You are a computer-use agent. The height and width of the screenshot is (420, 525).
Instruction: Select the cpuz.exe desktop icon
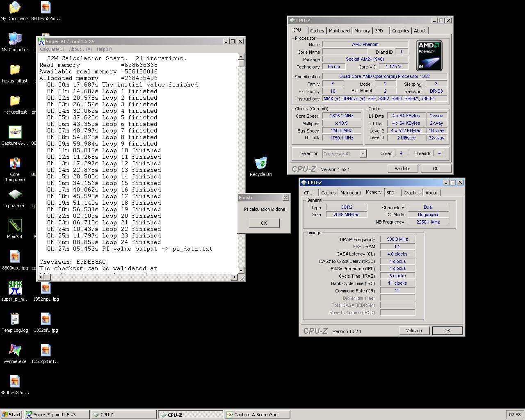point(15,198)
